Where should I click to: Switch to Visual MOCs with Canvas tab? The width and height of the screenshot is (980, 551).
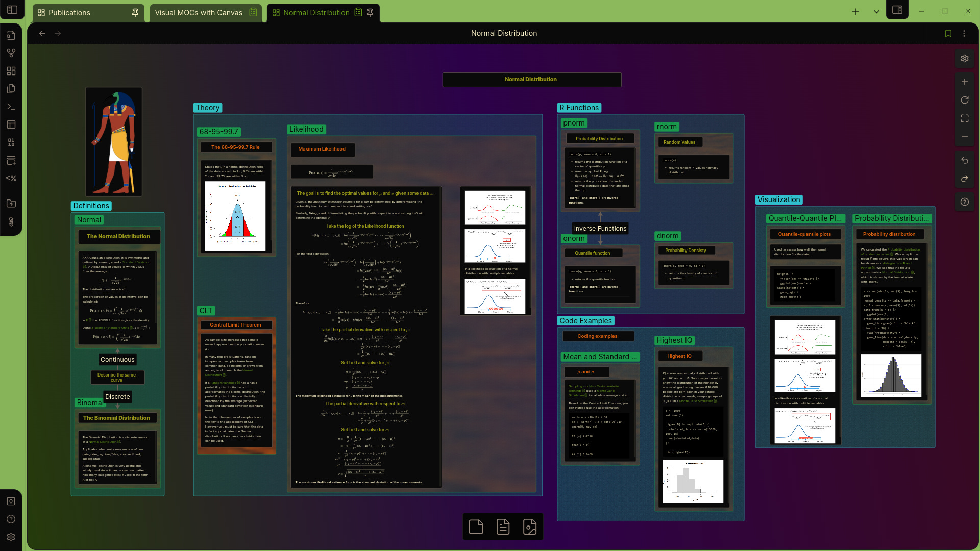point(199,13)
